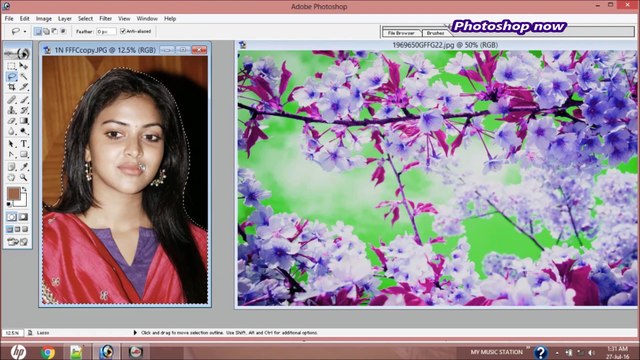The width and height of the screenshot is (640, 360).
Task: Select the Move tool
Action: coord(24,66)
